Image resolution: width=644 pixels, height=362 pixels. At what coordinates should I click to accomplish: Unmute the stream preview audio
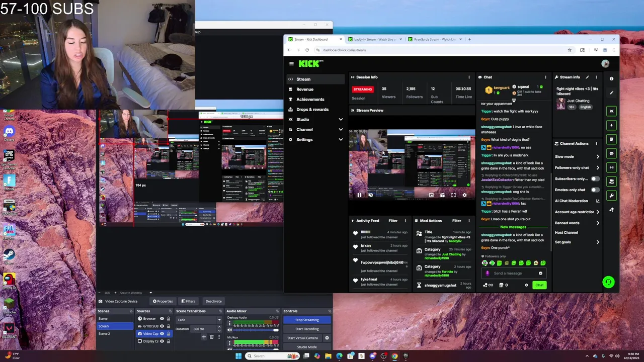370,195
